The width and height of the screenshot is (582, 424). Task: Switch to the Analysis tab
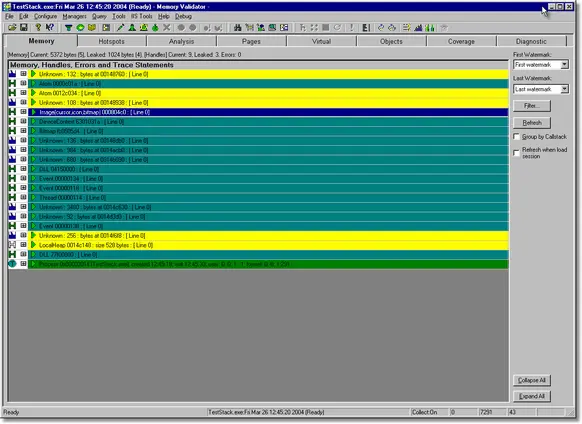(182, 41)
